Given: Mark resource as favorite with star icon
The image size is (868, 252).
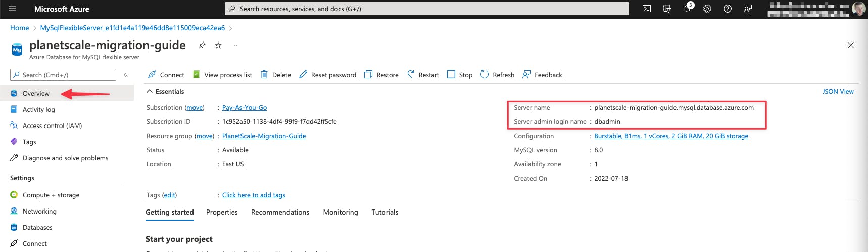Looking at the screenshot, I should tap(218, 45).
